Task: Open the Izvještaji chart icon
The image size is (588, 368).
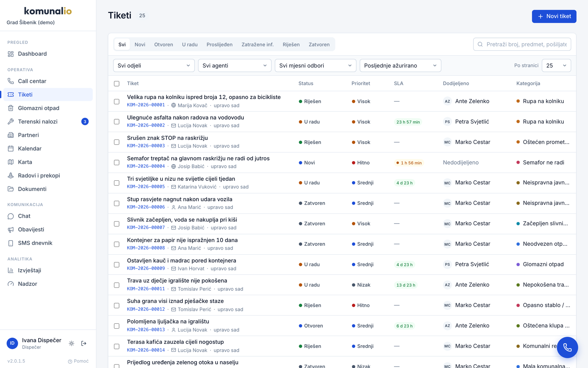Action: coord(11,270)
